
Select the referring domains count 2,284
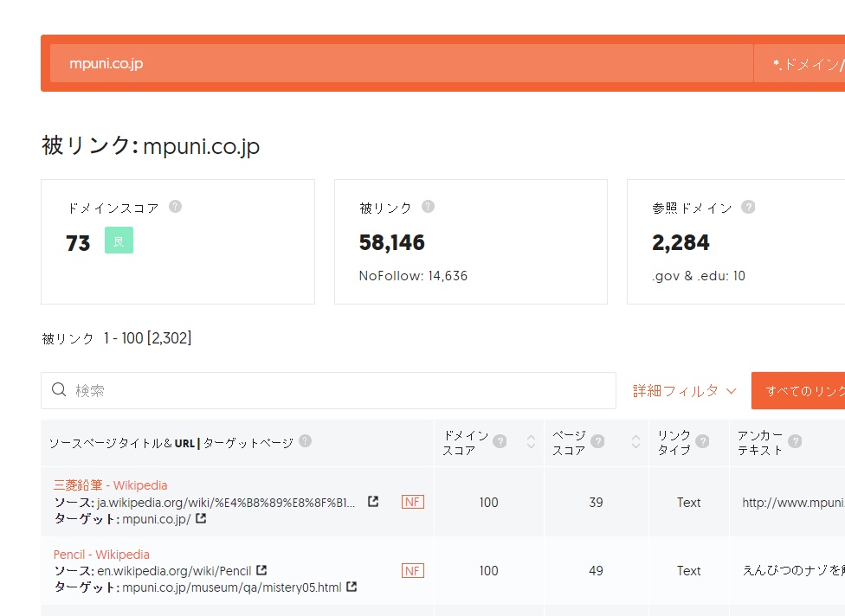tap(681, 243)
